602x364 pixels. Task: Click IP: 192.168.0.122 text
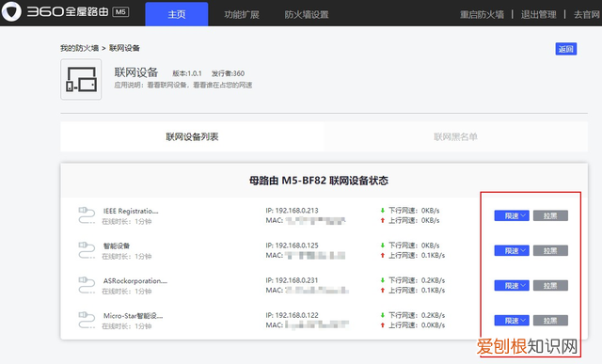pyautogui.click(x=292, y=315)
